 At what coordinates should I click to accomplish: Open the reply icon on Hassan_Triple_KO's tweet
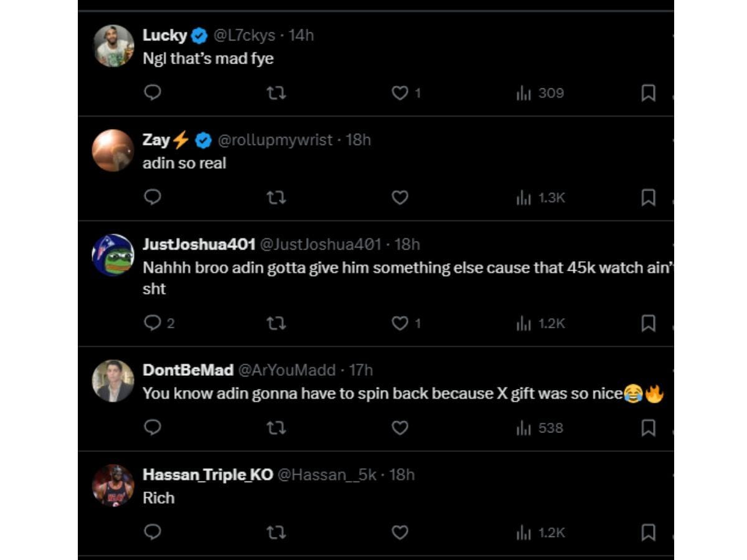coord(152,533)
